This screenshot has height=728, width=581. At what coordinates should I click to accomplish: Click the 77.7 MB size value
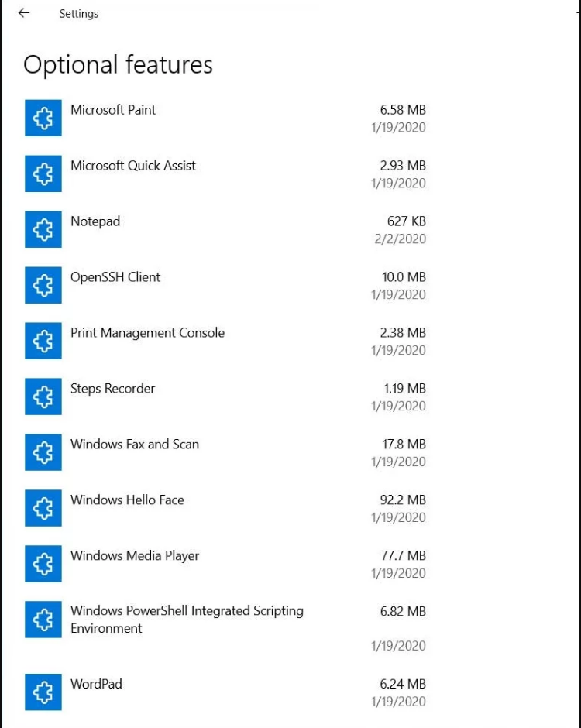[403, 556]
